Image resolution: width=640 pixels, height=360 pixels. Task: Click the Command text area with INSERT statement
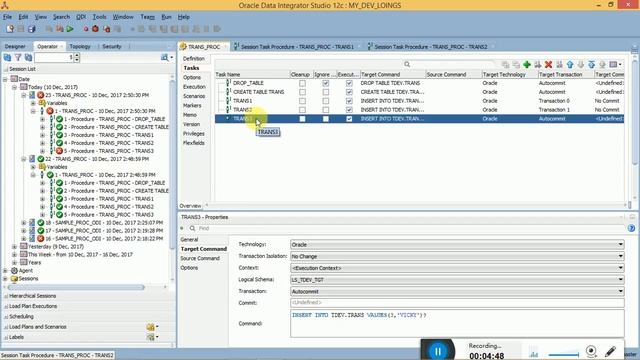point(457,323)
